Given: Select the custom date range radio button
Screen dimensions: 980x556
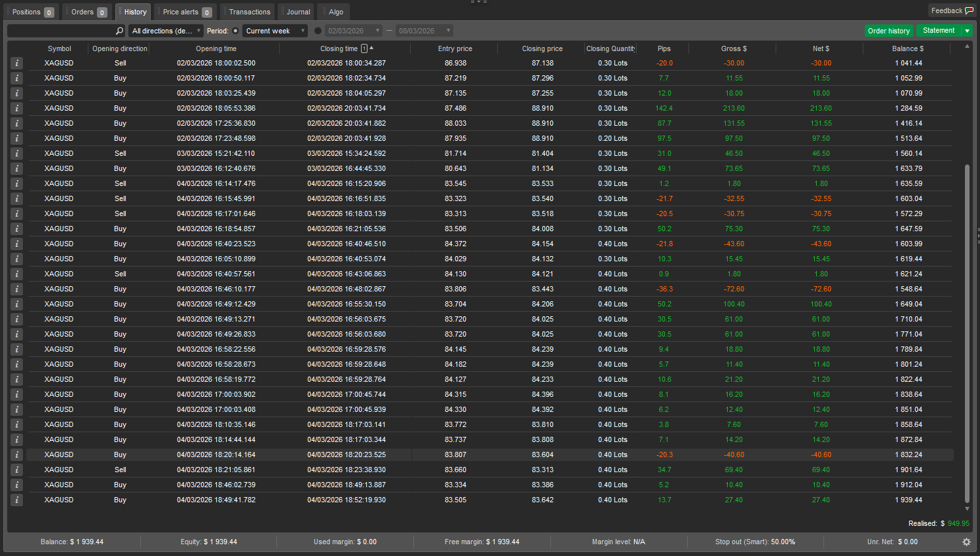Looking at the screenshot, I should [318, 31].
